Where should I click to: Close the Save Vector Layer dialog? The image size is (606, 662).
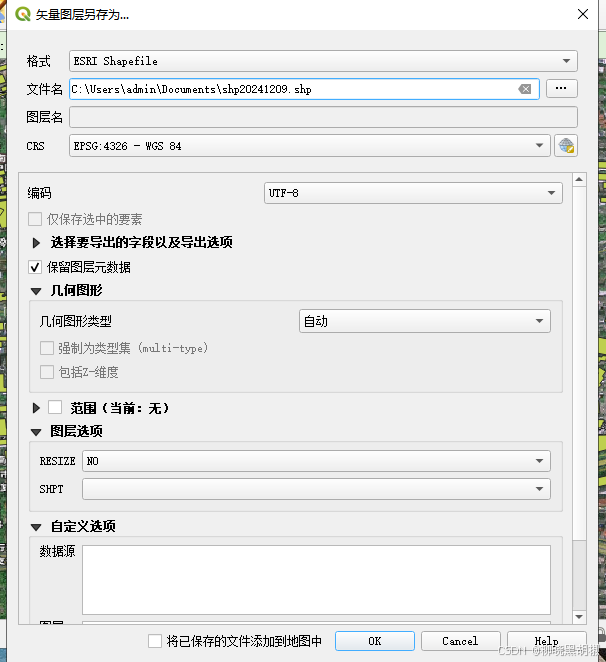[x=583, y=14]
